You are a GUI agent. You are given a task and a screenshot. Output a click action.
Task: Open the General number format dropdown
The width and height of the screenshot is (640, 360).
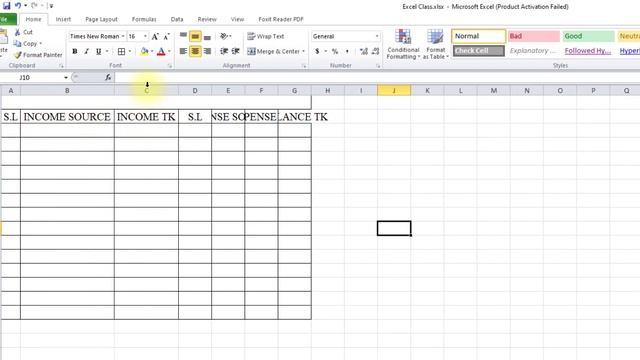coord(377,36)
